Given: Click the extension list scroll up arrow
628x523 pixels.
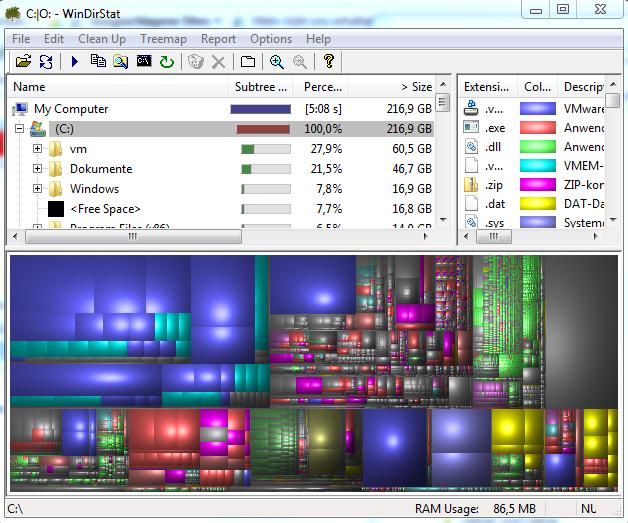Looking at the screenshot, I should click(x=613, y=84).
